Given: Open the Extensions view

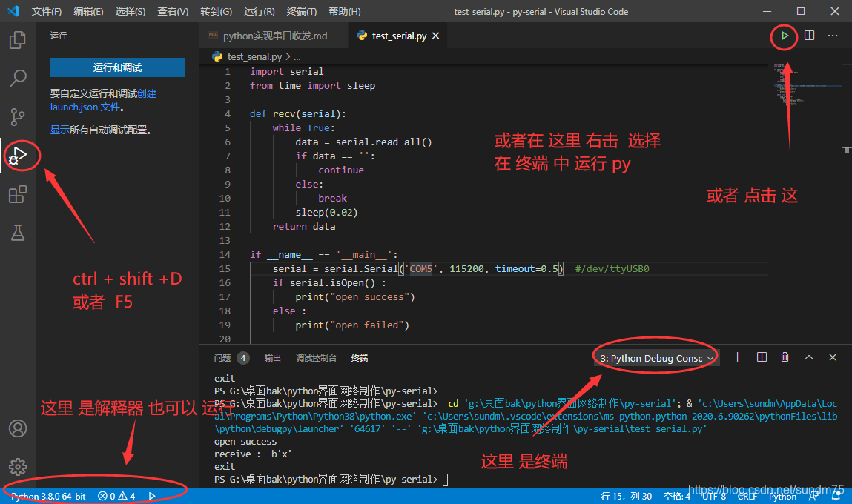Looking at the screenshot, I should pos(17,194).
